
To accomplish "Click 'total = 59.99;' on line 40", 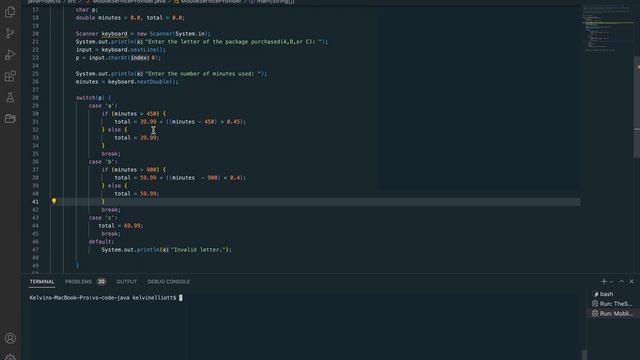I will [136, 193].
